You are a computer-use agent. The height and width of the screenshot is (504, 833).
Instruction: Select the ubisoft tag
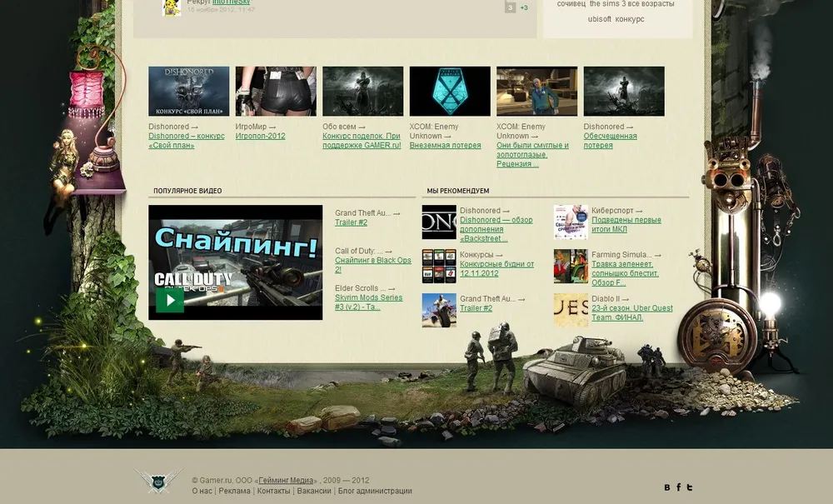[599, 19]
